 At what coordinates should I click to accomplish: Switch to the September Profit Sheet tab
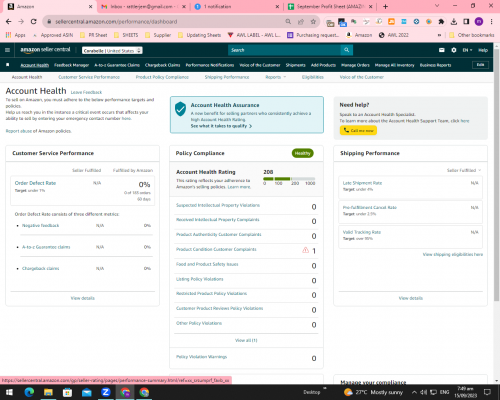point(330,7)
